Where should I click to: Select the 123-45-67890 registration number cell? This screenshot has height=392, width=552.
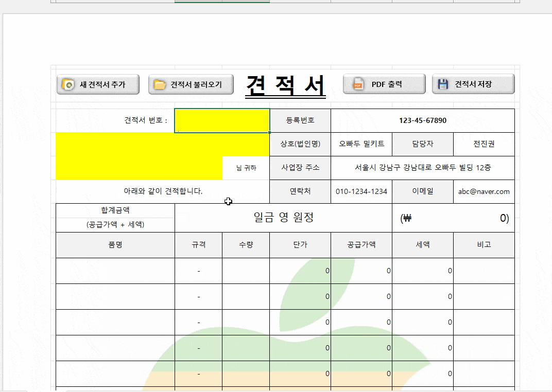[x=423, y=120]
